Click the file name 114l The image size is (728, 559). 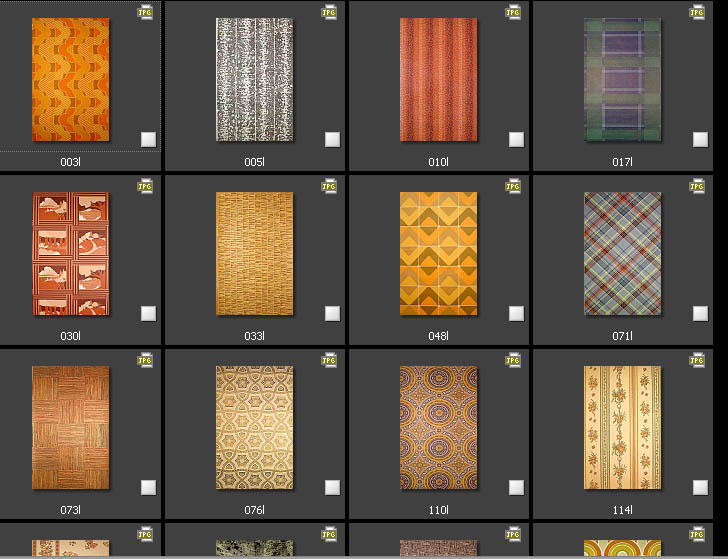tap(622, 510)
